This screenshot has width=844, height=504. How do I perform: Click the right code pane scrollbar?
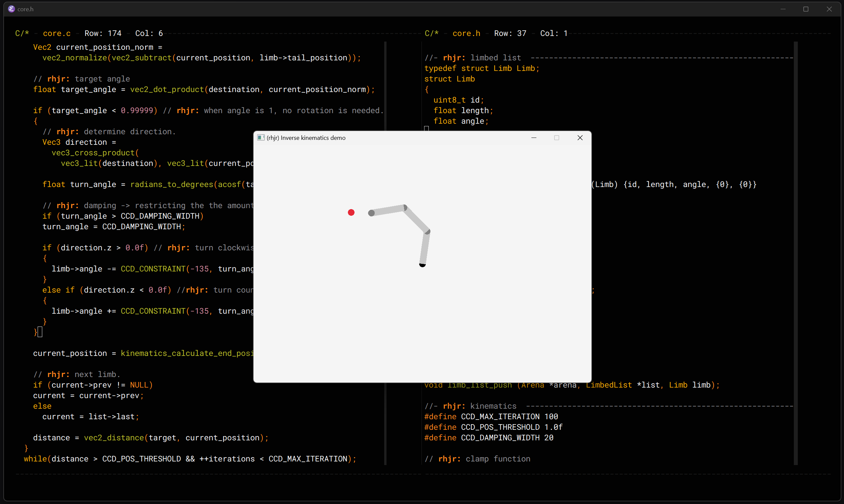pyautogui.click(x=795, y=238)
